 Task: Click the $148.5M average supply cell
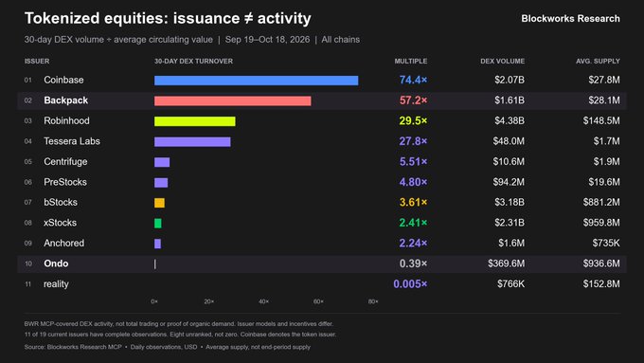(x=601, y=121)
